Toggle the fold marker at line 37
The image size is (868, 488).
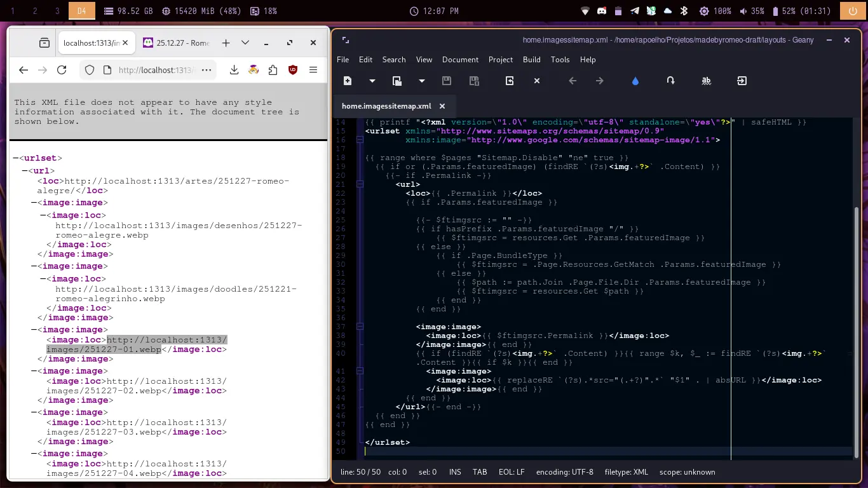[360, 327]
